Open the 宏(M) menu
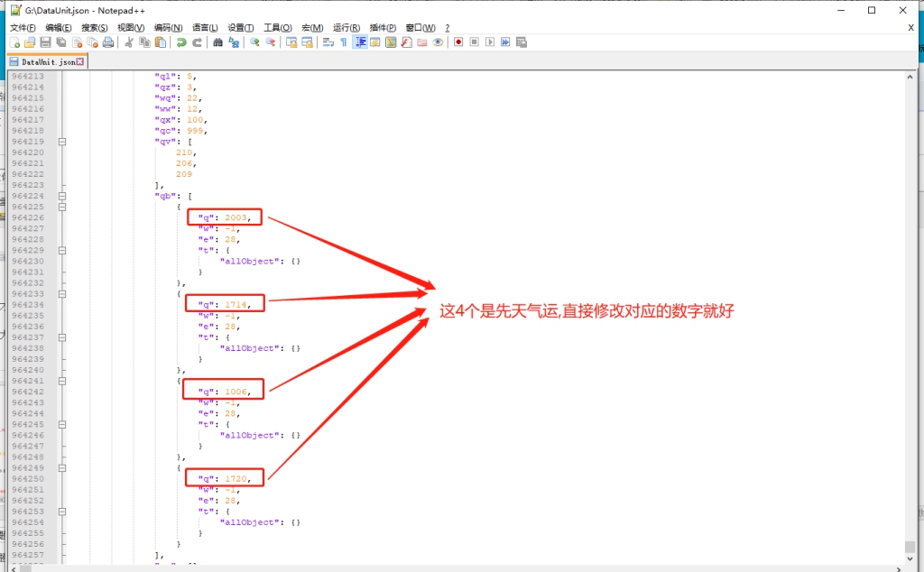Viewport: 924px width, 572px height. pyautogui.click(x=312, y=28)
